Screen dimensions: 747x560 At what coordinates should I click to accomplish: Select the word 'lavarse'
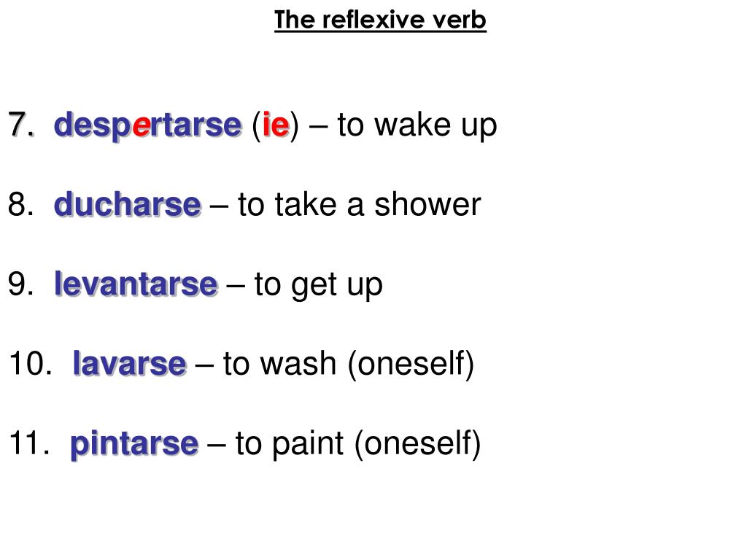129,364
